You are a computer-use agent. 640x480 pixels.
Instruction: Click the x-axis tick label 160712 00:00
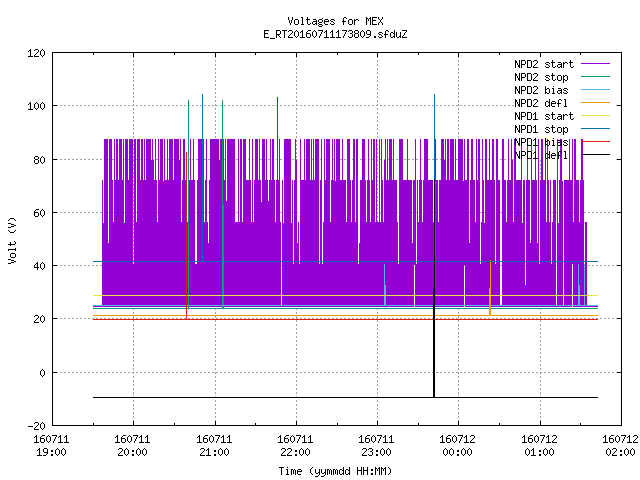click(x=457, y=446)
